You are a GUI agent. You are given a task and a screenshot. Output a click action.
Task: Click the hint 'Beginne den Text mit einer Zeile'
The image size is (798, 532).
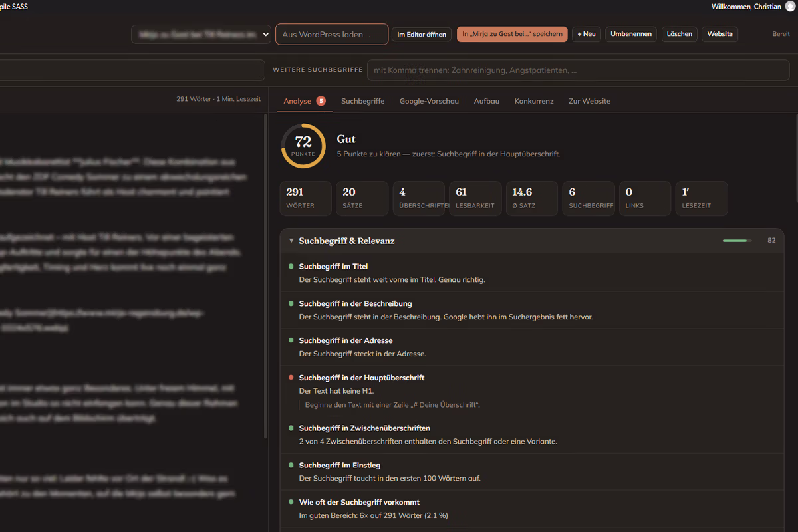[392, 404]
